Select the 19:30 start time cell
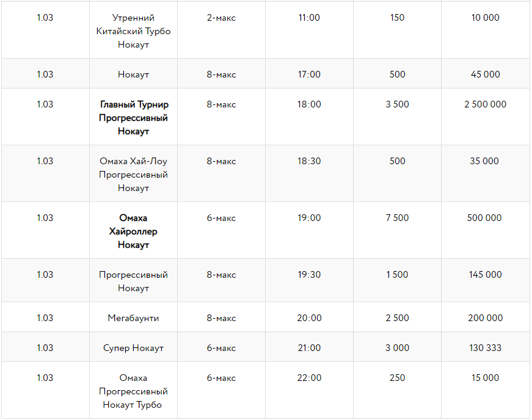The width and height of the screenshot is (532, 420). click(309, 275)
